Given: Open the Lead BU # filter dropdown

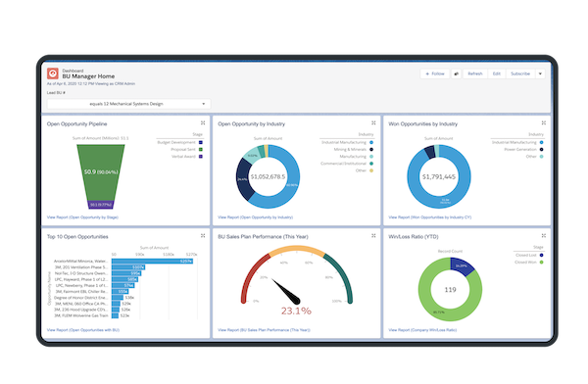Looking at the screenshot, I should coord(128,104).
